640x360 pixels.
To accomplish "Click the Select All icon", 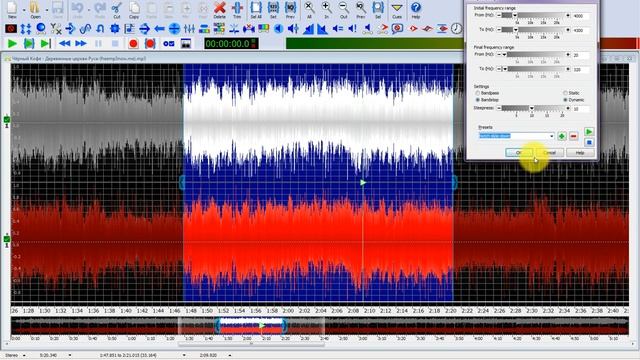I will [256, 9].
